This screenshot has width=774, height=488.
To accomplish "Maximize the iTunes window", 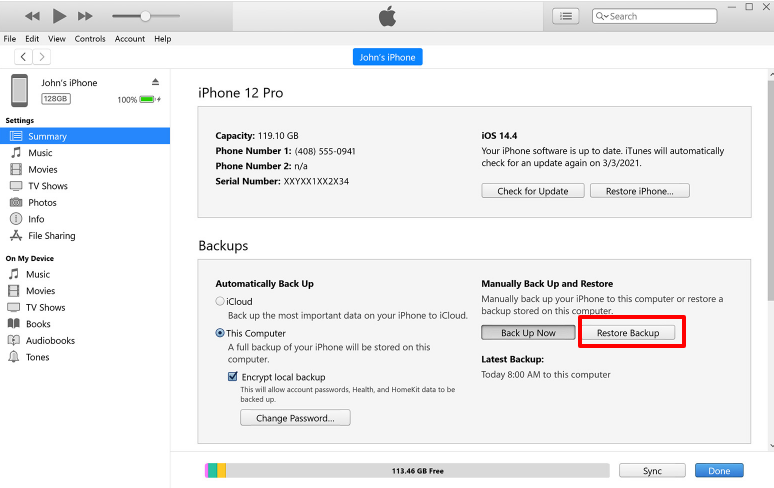I will tap(749, 6).
